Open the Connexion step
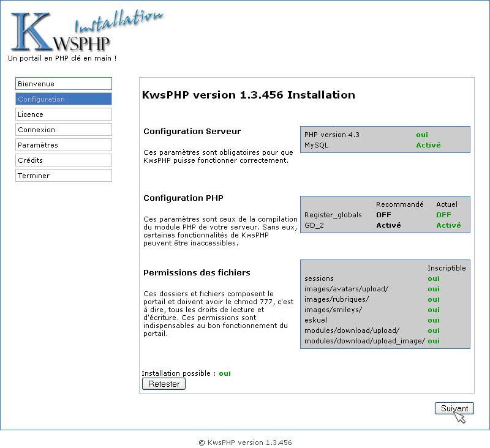490x448 pixels. click(x=64, y=130)
